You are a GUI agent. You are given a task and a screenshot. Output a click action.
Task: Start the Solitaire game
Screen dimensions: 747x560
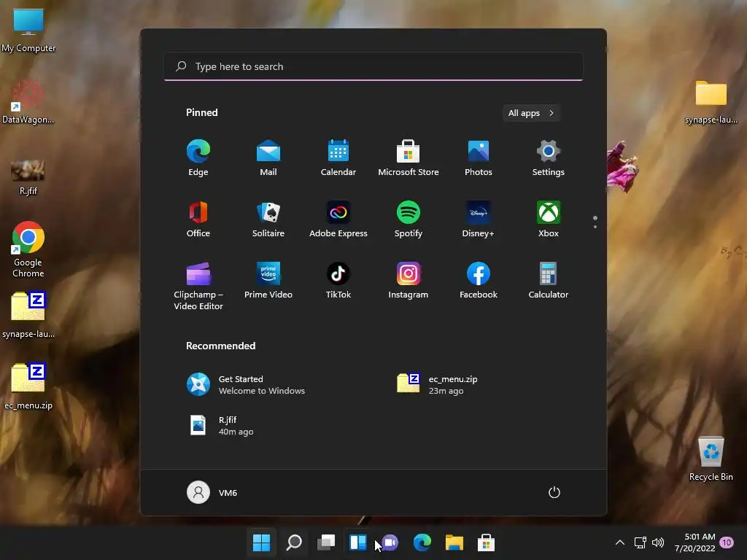pos(268,219)
